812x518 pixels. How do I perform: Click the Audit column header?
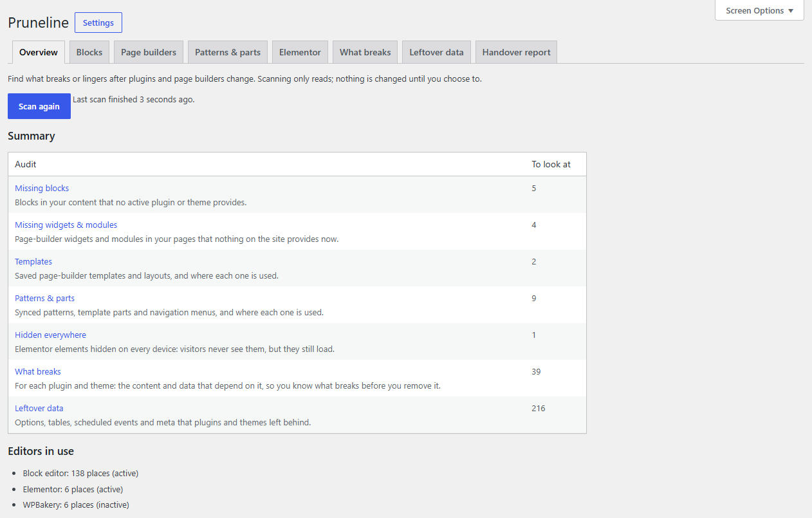click(x=26, y=164)
